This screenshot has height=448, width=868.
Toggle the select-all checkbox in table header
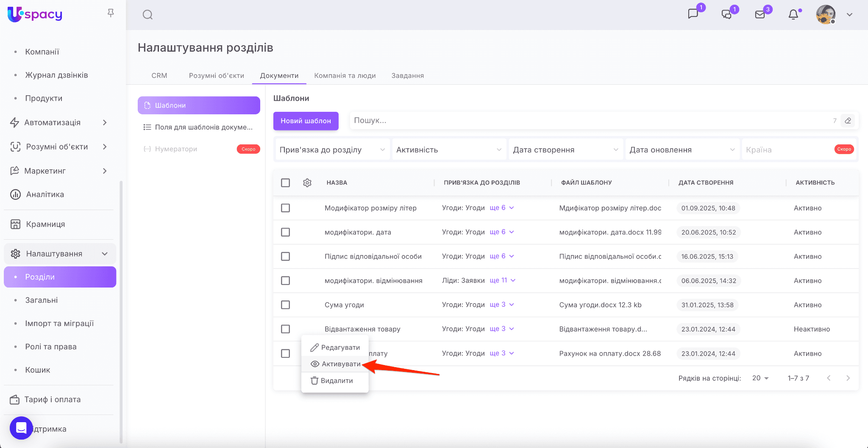click(x=286, y=183)
